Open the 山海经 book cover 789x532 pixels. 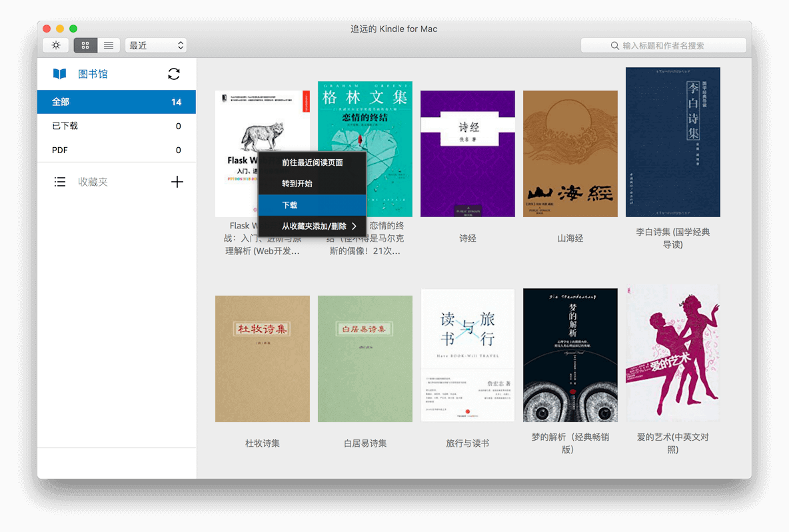[x=570, y=154]
